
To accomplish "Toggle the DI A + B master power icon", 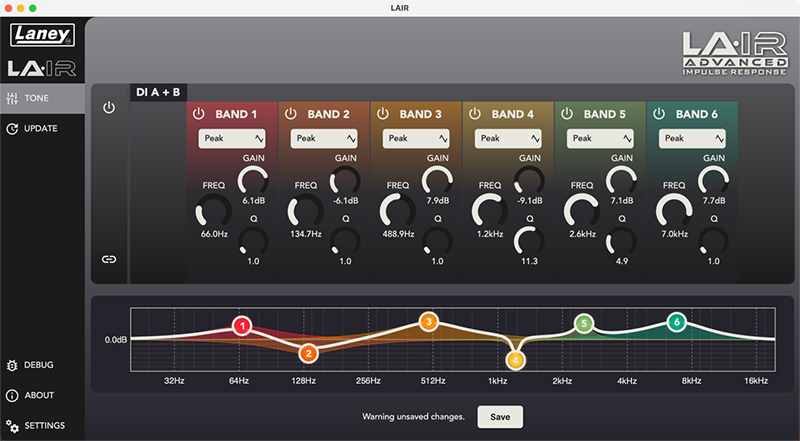I will click(x=109, y=107).
